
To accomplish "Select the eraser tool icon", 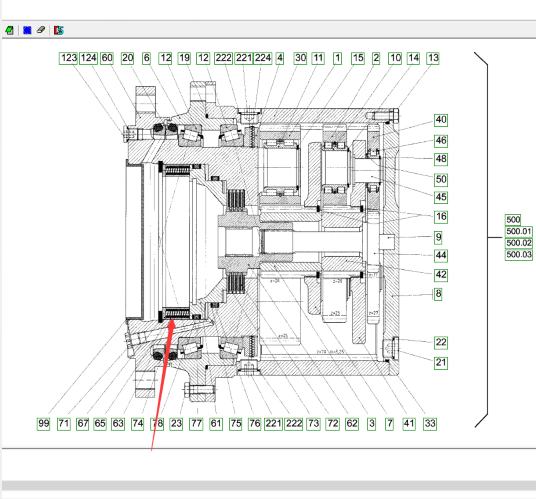I will point(41,30).
